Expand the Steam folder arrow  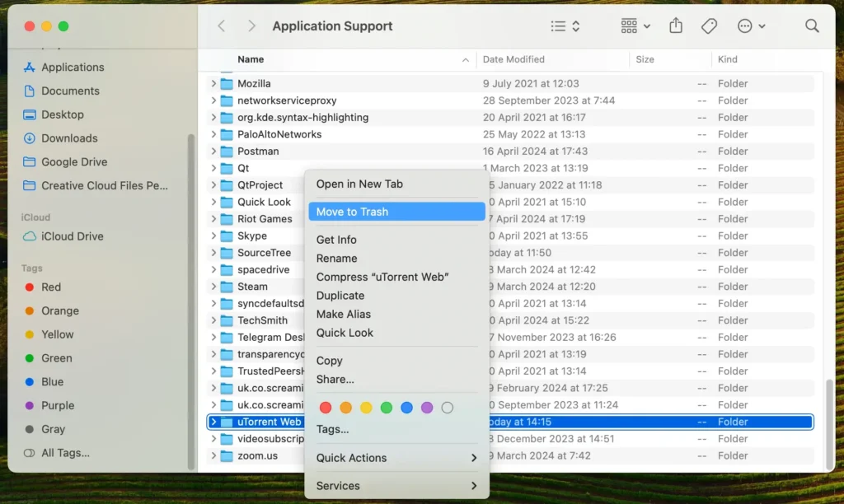point(213,287)
